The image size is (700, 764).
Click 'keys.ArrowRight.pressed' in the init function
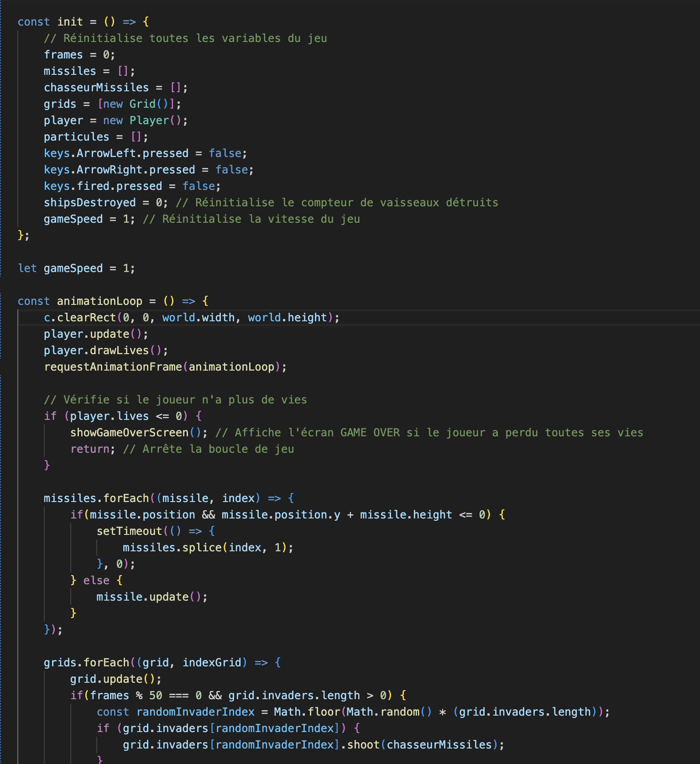pyautogui.click(x=120, y=170)
